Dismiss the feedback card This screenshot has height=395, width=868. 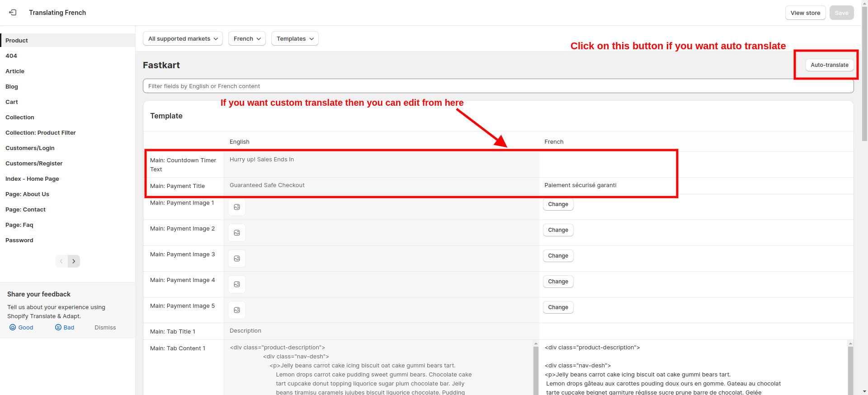[x=105, y=327]
